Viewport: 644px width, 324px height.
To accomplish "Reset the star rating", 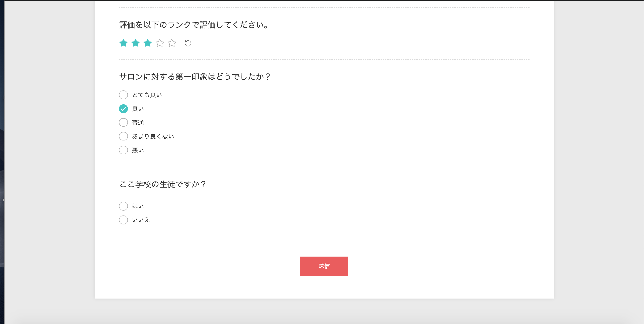I will [x=188, y=44].
